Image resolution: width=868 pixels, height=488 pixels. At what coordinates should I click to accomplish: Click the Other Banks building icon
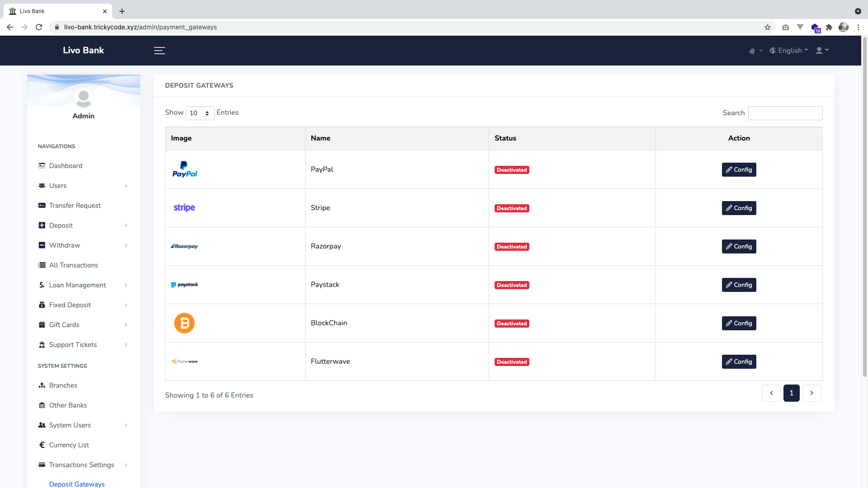(x=42, y=405)
